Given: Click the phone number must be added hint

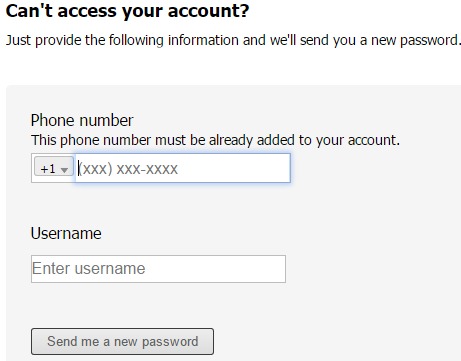Looking at the screenshot, I should click(x=215, y=140).
